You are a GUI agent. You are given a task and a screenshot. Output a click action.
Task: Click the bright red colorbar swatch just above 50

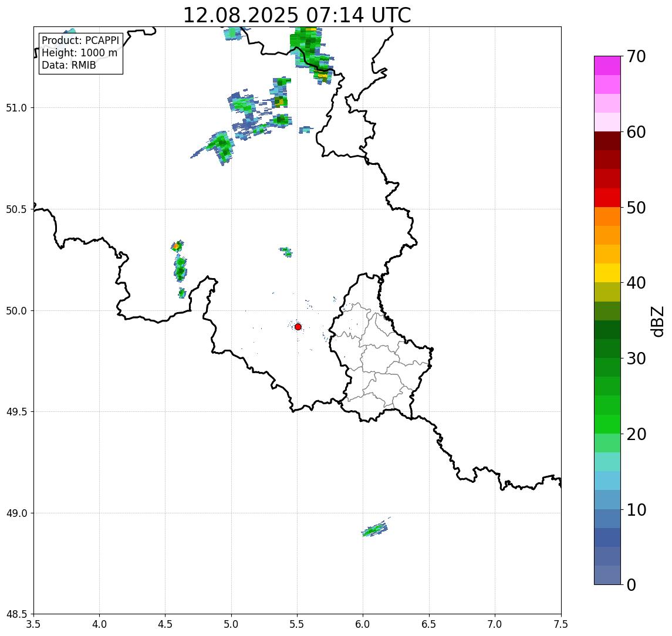point(607,198)
